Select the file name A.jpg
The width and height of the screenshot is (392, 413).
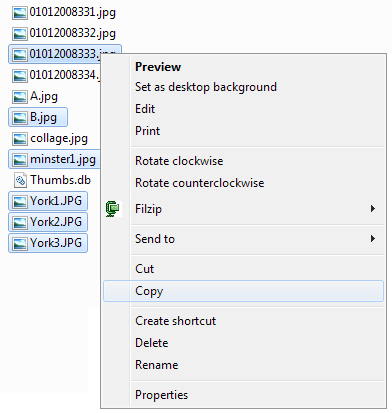(44, 97)
